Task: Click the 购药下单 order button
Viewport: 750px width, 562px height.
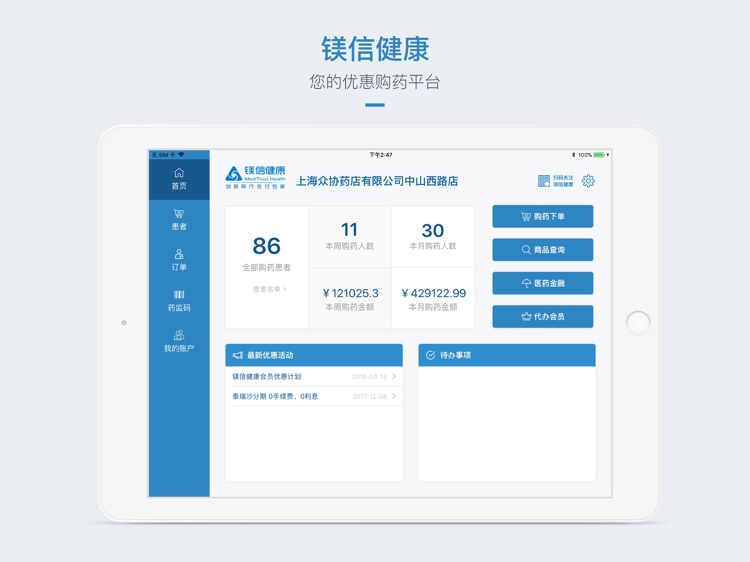Action: click(542, 216)
